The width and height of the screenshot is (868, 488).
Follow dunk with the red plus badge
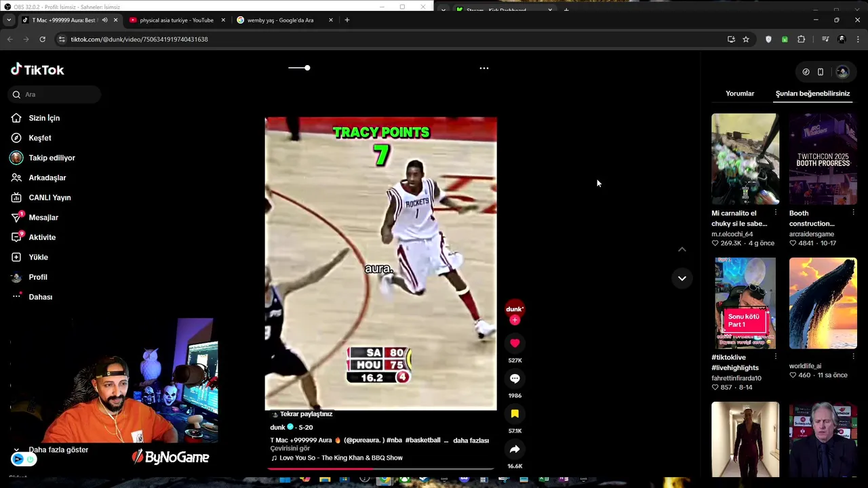[515, 320]
